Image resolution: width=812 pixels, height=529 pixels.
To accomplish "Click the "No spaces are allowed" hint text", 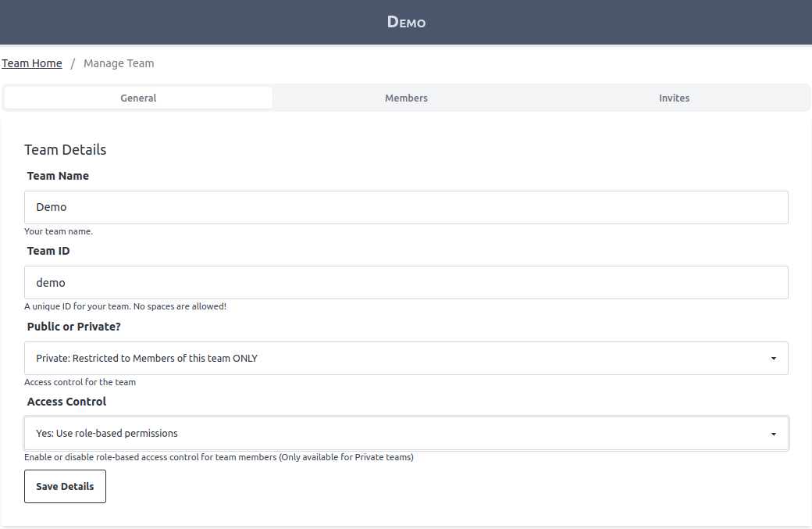I will coord(180,306).
